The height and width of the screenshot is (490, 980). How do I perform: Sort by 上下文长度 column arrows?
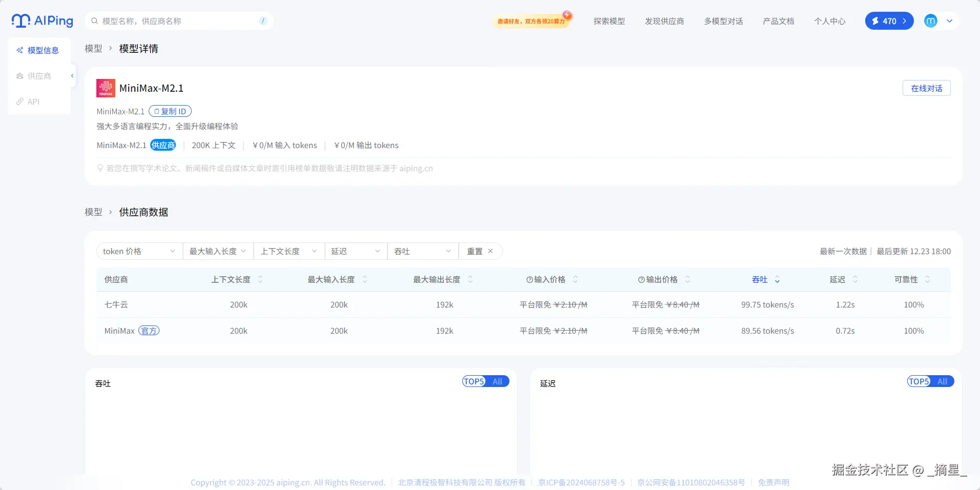(260, 279)
